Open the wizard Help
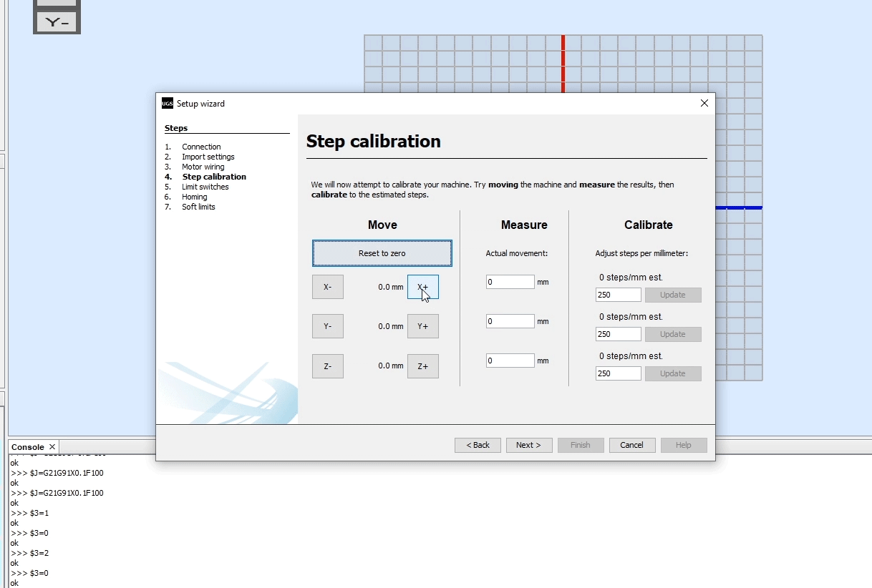The width and height of the screenshot is (872, 588). 684,445
